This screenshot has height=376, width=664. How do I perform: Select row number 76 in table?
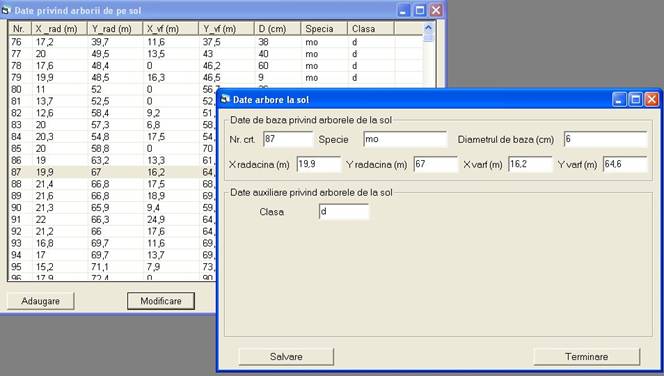(216, 42)
